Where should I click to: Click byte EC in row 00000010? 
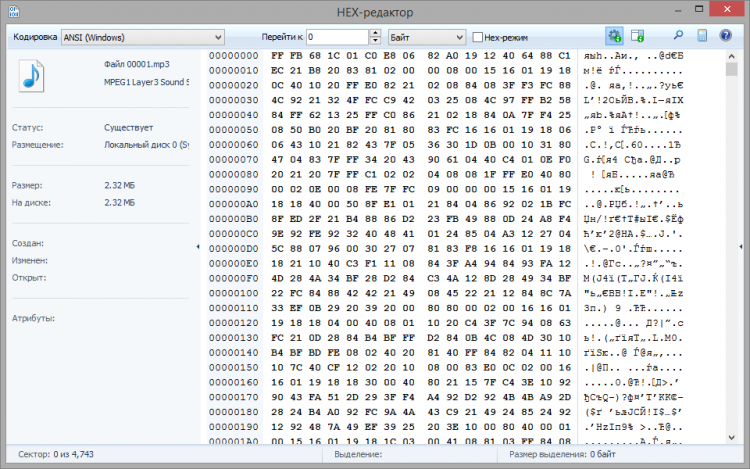277,70
